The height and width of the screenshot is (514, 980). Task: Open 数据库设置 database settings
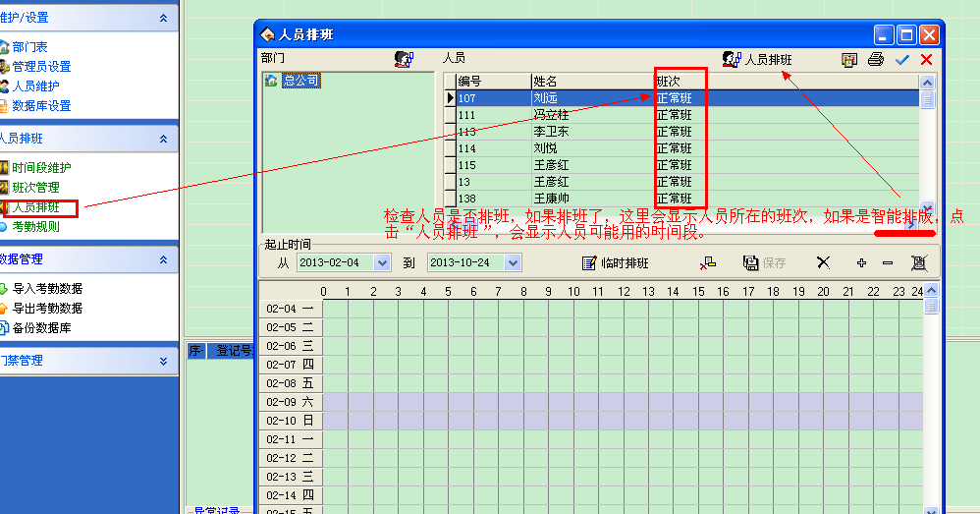point(41,106)
